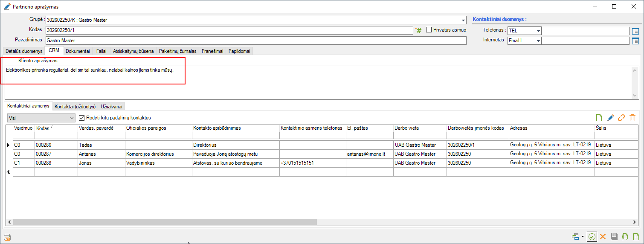This screenshot has height=244, width=644.
Task: Open the Visi filter dropdown
Action: tap(71, 118)
